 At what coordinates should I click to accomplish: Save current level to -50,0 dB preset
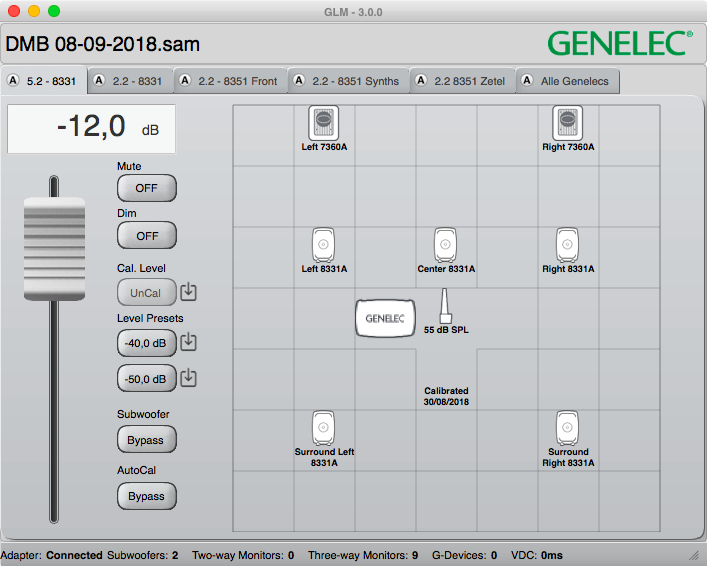[x=188, y=377]
